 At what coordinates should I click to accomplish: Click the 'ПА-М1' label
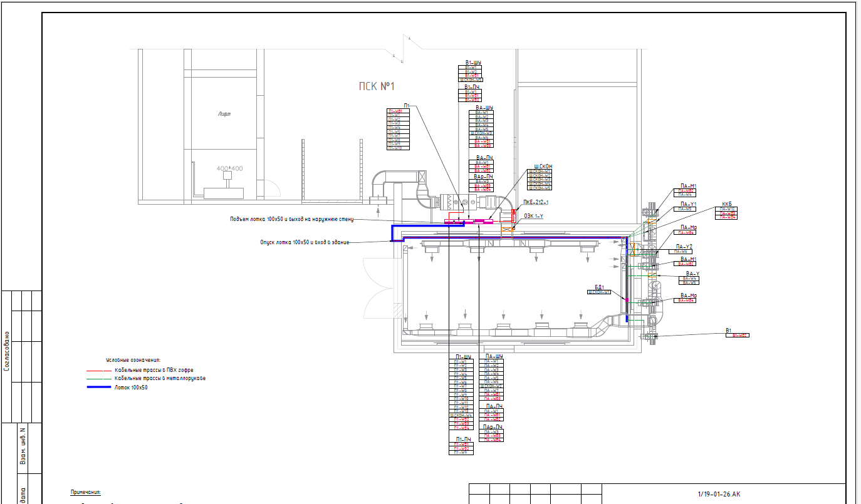(x=688, y=186)
